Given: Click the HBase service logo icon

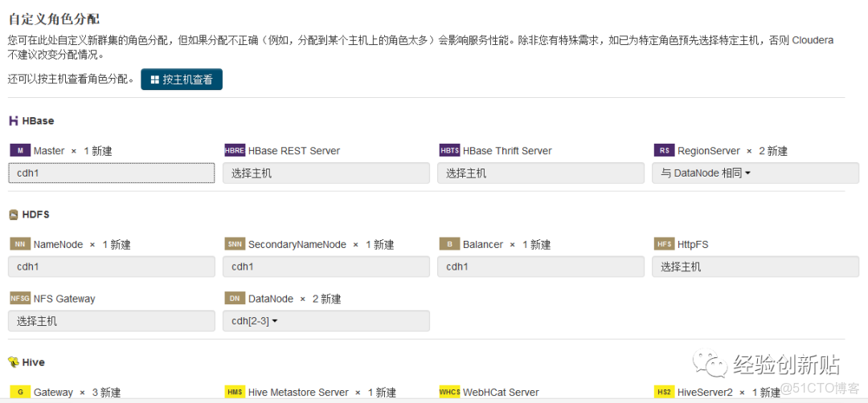Looking at the screenshot, I should (14, 120).
